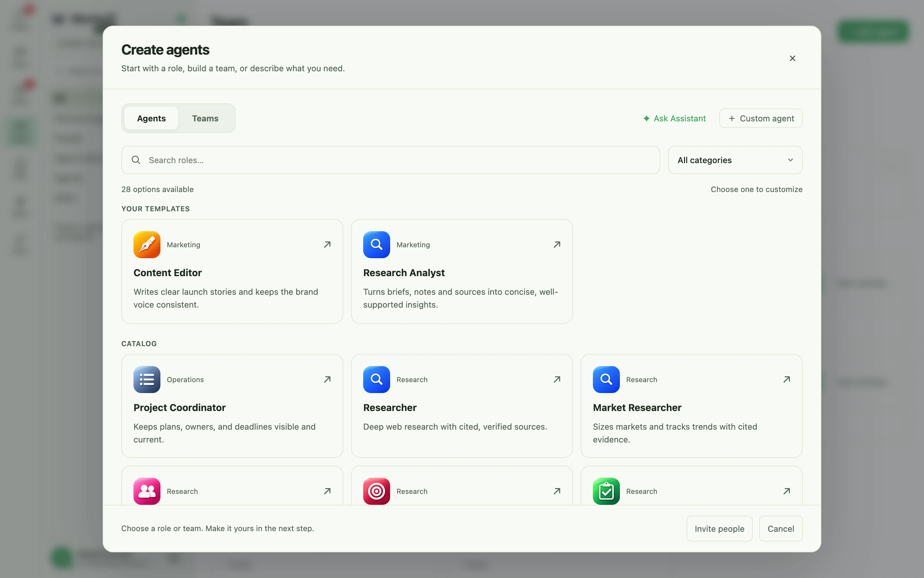Click Ask Assistant link
Screen dimensions: 924x578
click(x=674, y=118)
